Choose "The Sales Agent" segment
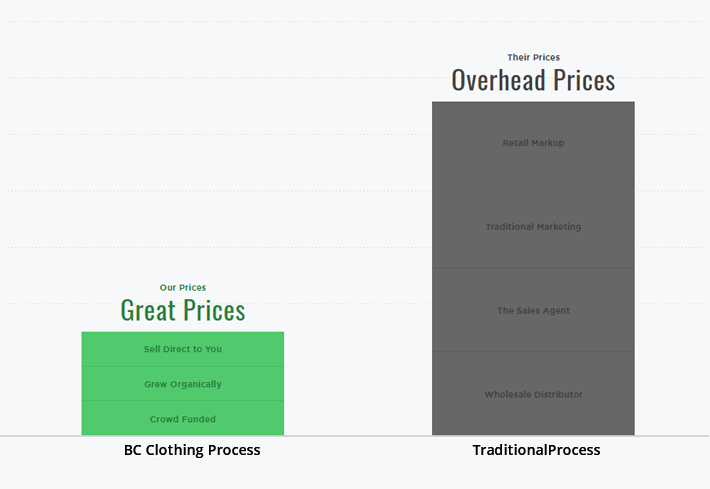 [533, 311]
